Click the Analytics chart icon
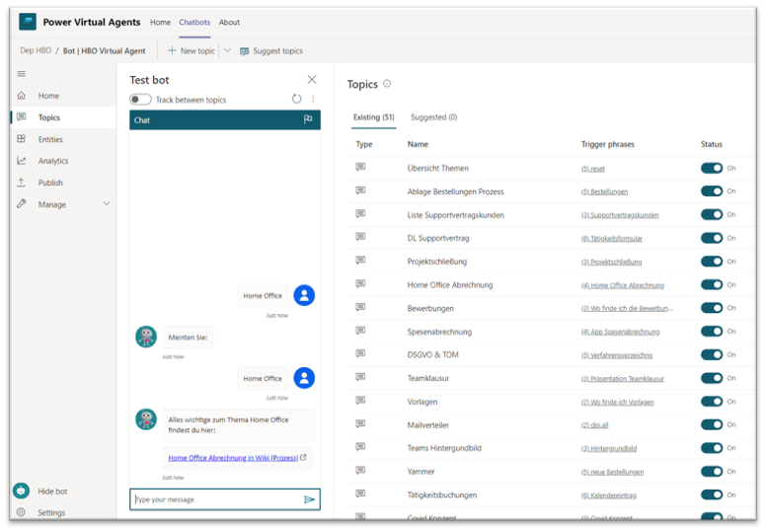Screen dimensions: 766x532 pyautogui.click(x=22, y=160)
